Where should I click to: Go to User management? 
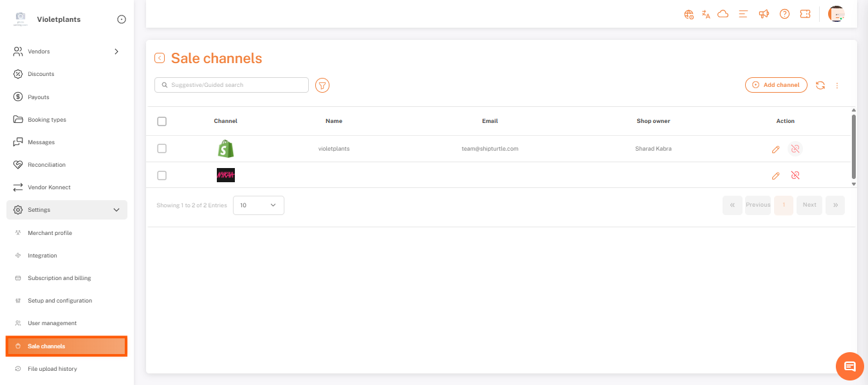pos(52,323)
